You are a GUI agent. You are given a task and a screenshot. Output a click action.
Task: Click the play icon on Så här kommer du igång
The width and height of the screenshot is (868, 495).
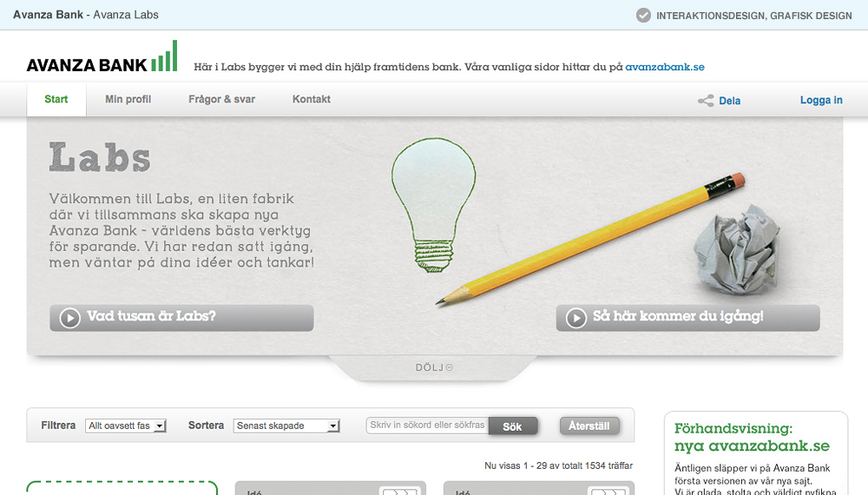[575, 319]
